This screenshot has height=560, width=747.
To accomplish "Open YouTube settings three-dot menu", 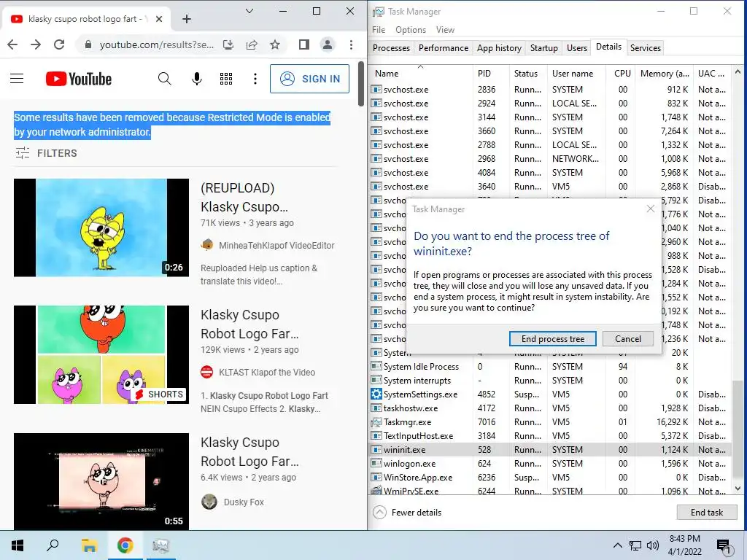I will [x=255, y=79].
